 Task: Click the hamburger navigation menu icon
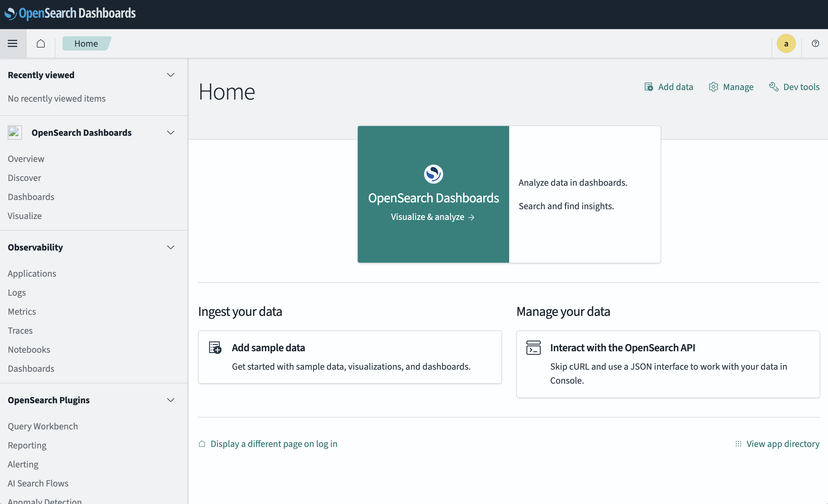(12, 43)
